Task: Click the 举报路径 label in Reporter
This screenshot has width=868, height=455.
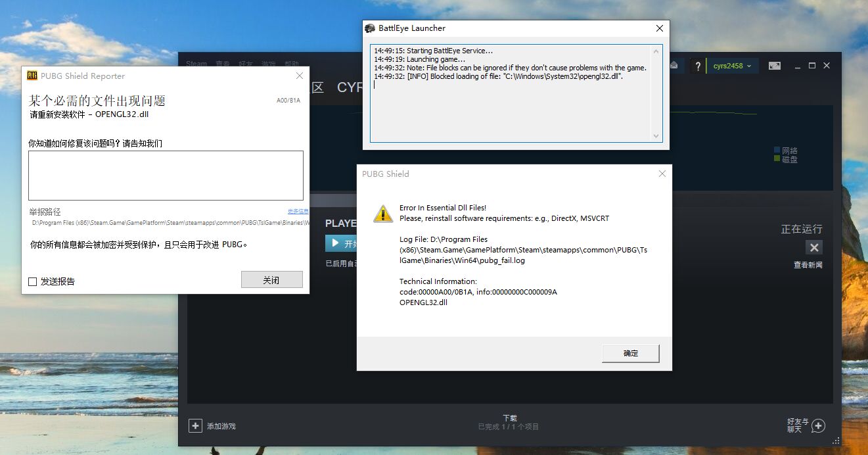Action: 45,212
